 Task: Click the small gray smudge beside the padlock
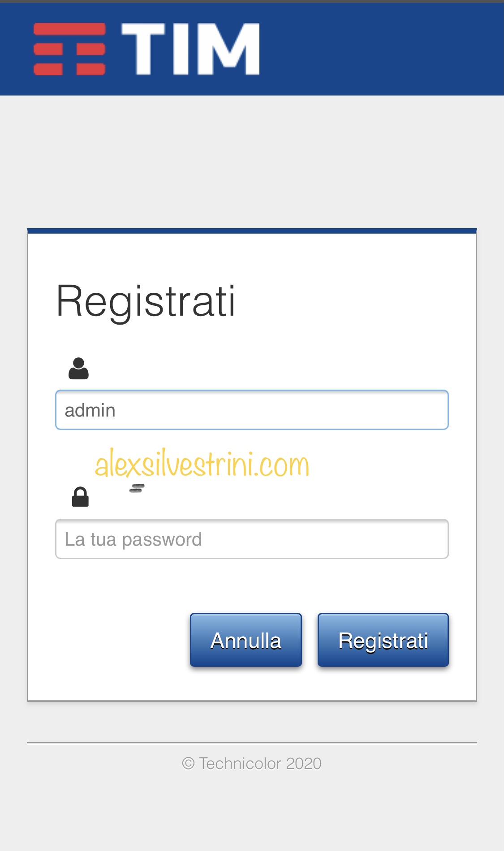click(137, 488)
